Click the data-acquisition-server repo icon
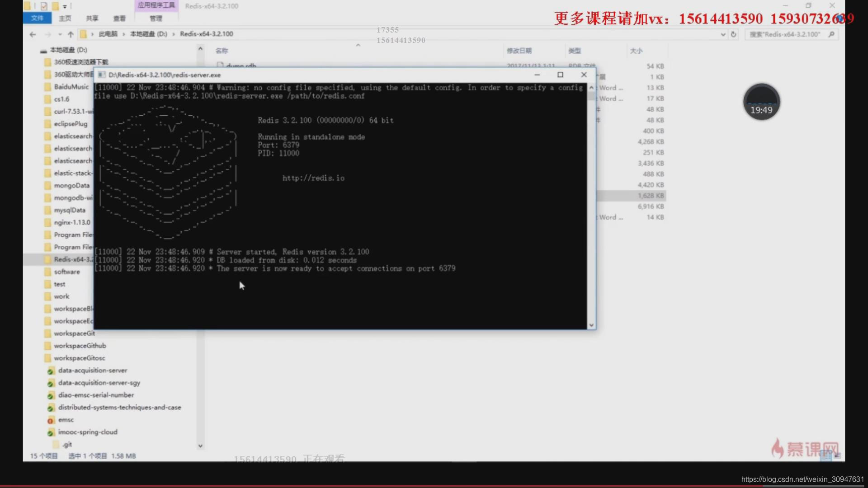 click(x=51, y=371)
